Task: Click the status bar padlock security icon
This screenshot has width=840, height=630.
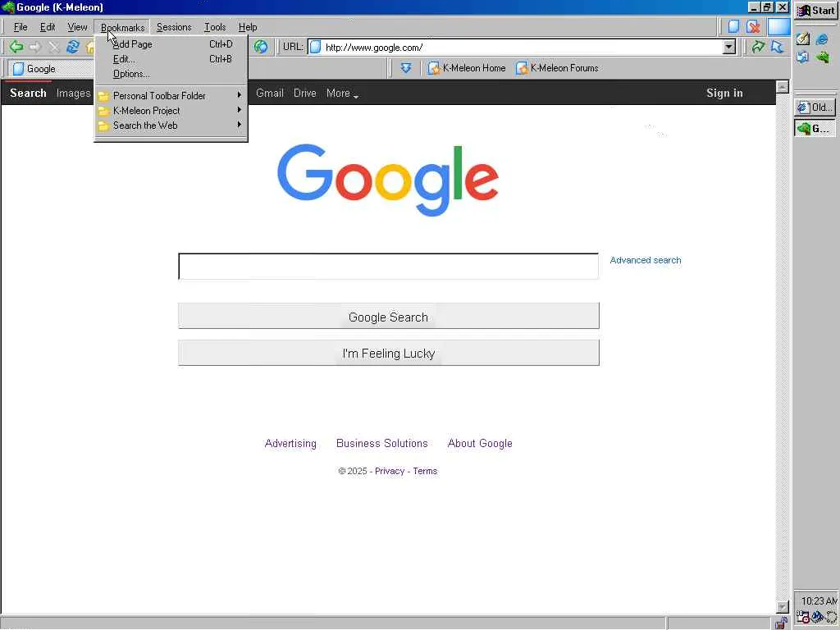Action: [x=781, y=623]
